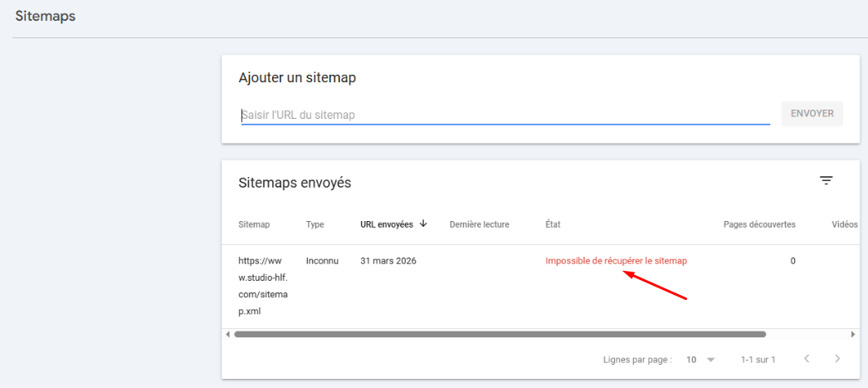This screenshot has height=388, width=868.
Task: Click the horizontal scrollbar thumb under table
Action: click(500, 334)
